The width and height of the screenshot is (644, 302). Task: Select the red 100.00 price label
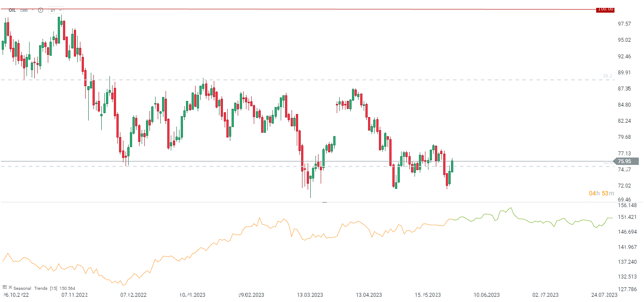point(605,9)
